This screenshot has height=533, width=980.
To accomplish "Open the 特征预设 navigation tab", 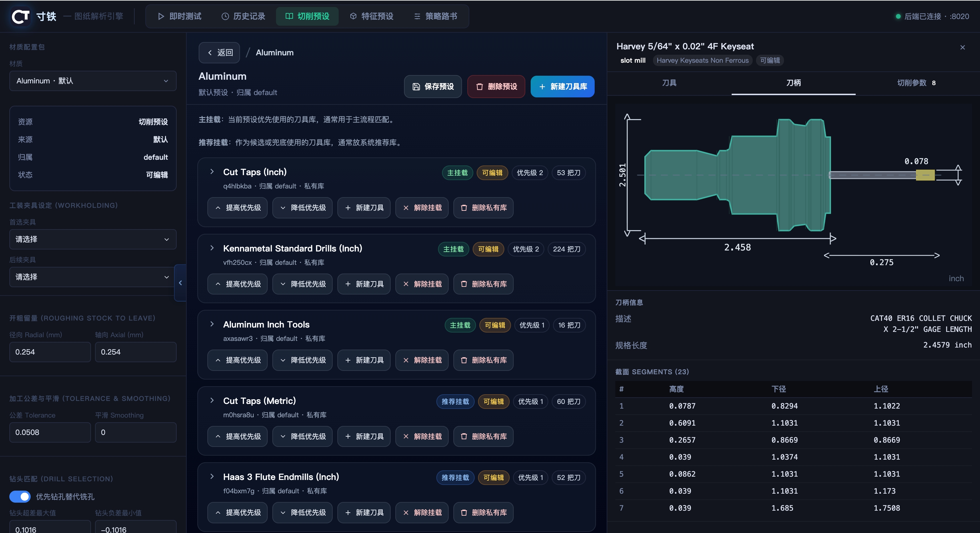I will [371, 16].
